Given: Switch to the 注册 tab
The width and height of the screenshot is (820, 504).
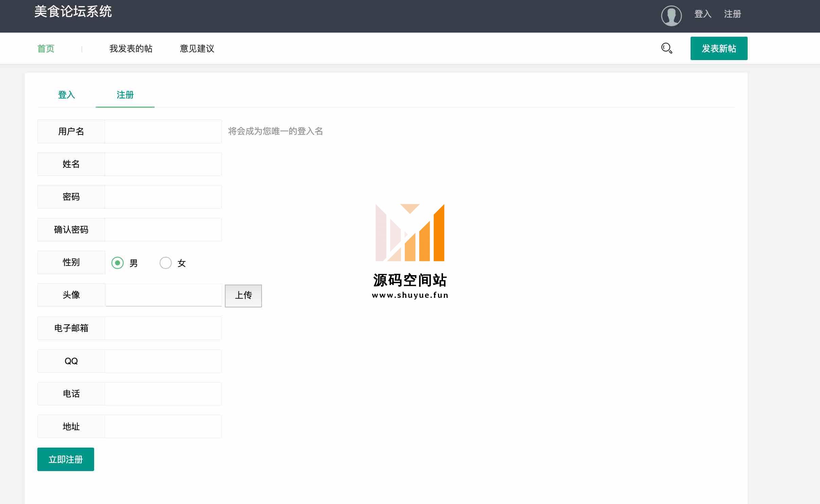Looking at the screenshot, I should (x=125, y=95).
